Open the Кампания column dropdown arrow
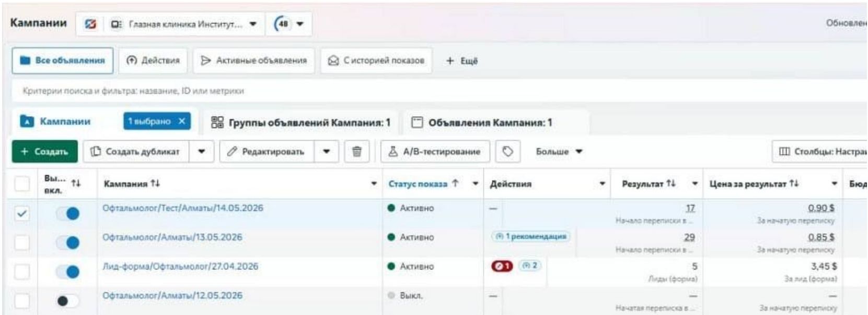868x315 pixels. (374, 184)
